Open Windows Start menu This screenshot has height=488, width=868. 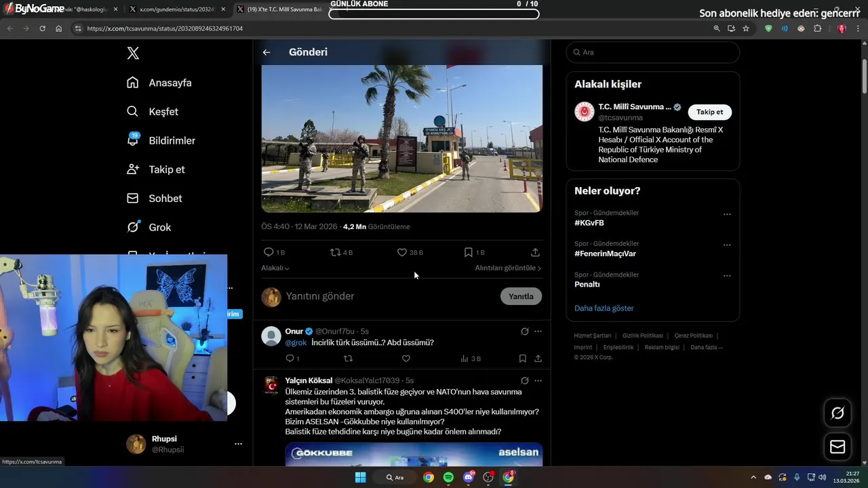(x=361, y=477)
